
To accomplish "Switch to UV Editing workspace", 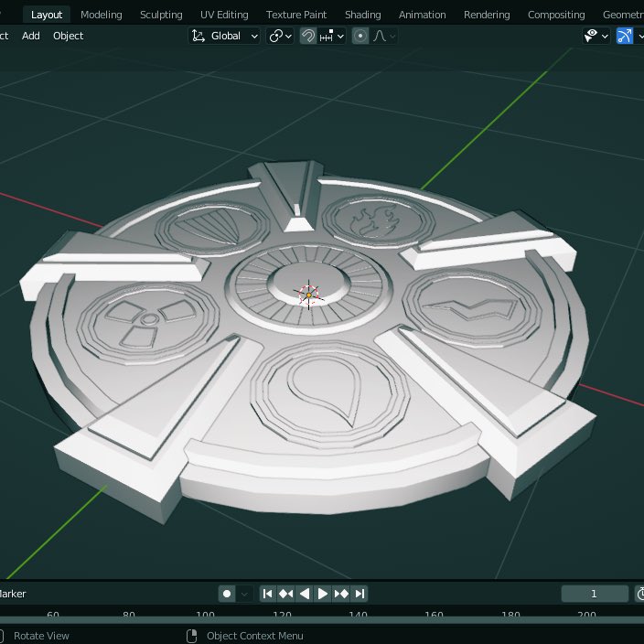I will coord(224,15).
